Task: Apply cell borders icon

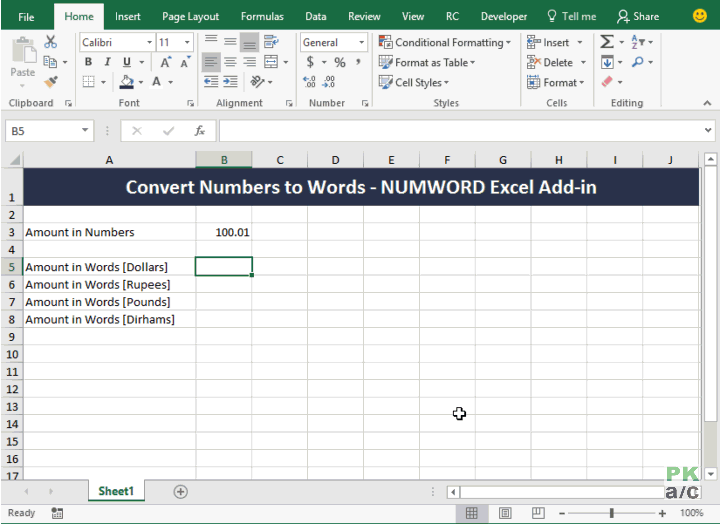Action: pos(89,82)
